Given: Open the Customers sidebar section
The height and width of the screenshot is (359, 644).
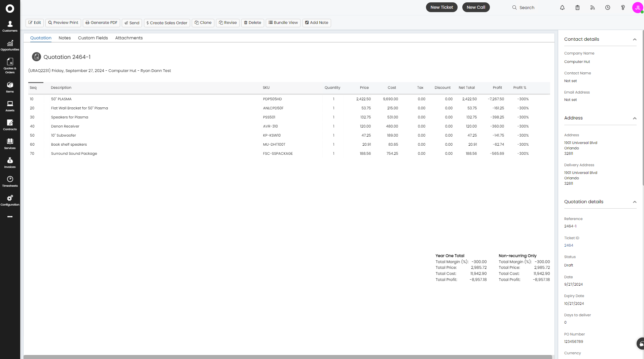Looking at the screenshot, I should pyautogui.click(x=10, y=26).
